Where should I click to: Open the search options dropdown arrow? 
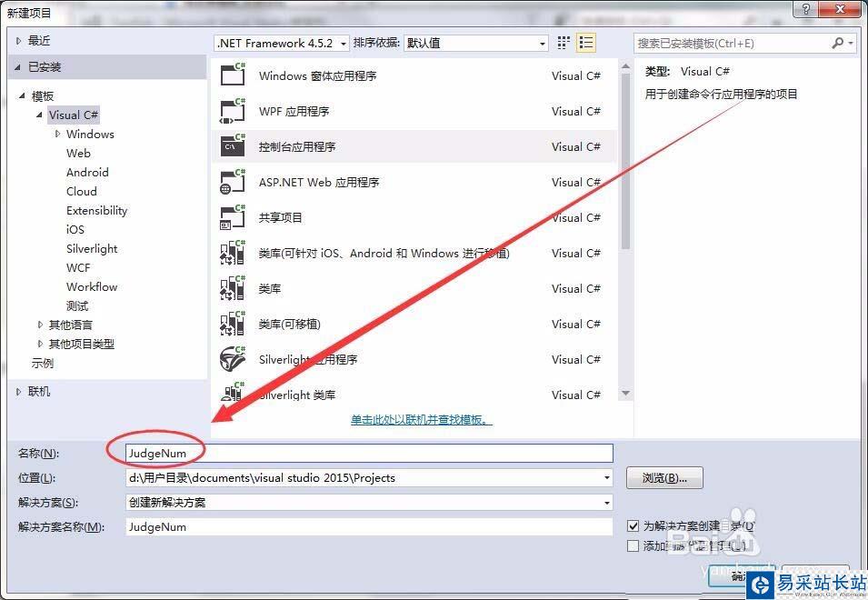click(x=851, y=43)
